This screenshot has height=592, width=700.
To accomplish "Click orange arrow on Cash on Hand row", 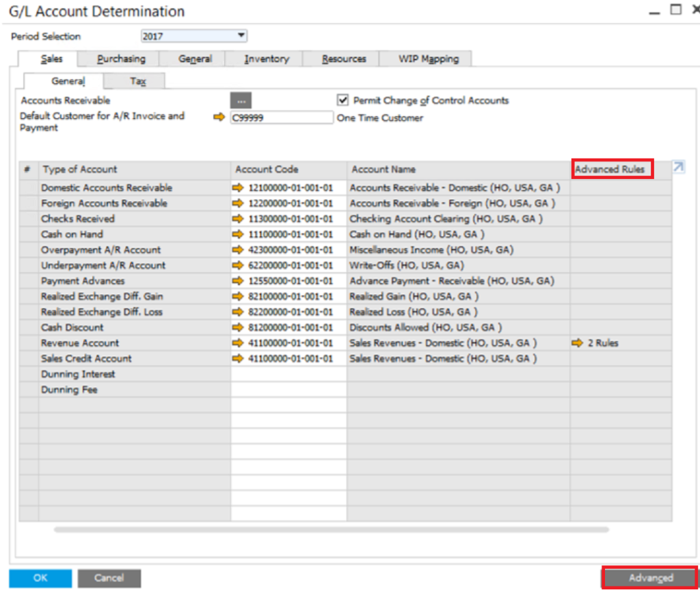I will (x=239, y=234).
